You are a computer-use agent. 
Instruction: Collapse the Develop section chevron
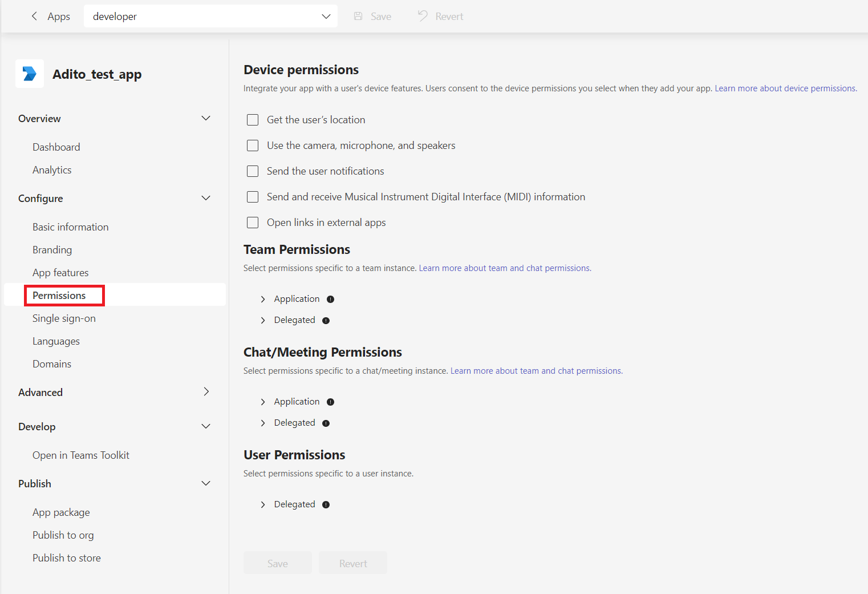[x=206, y=426]
